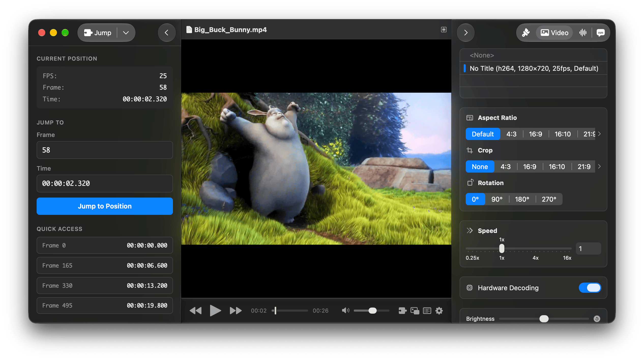The width and height of the screenshot is (644, 361).
Task: Click the fast-forward playback button
Action: pos(236,311)
